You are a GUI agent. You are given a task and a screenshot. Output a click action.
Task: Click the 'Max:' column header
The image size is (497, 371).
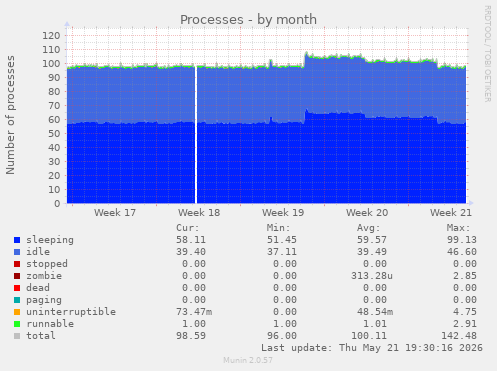pyautogui.click(x=458, y=228)
